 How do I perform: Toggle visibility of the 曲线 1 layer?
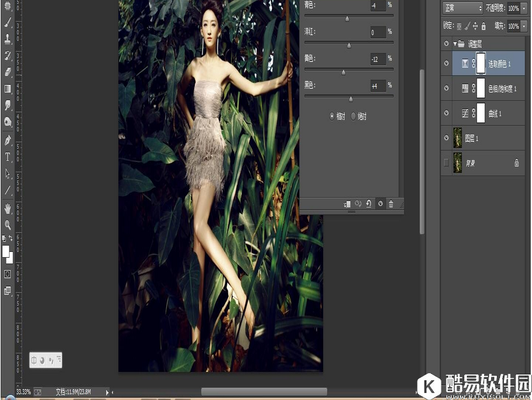pos(446,112)
